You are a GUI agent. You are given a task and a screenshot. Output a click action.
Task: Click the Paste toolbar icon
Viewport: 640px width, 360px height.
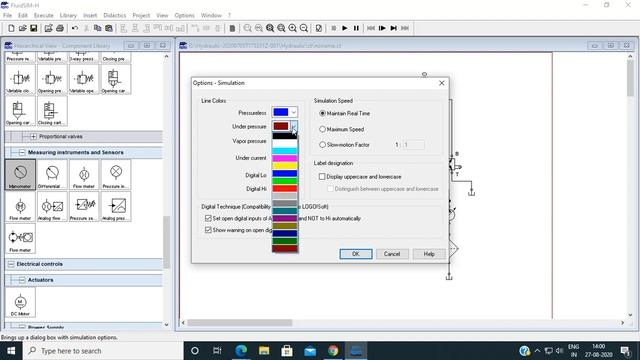click(x=109, y=28)
